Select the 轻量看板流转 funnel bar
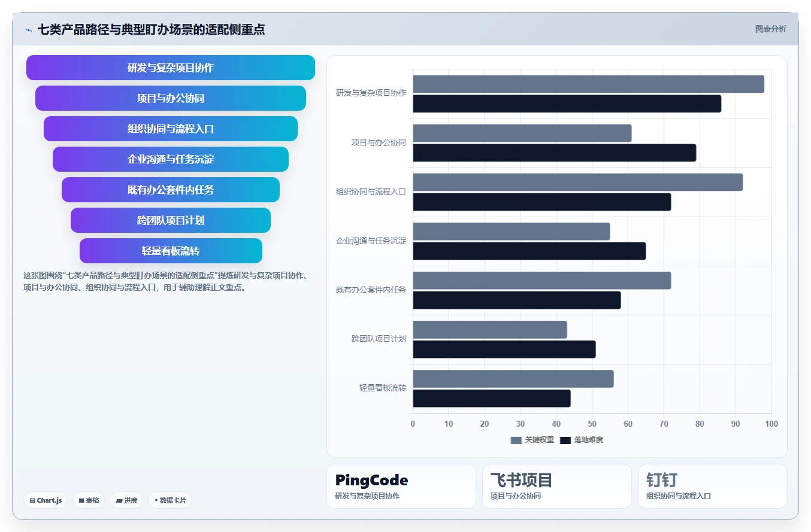811x532 pixels. point(171,251)
